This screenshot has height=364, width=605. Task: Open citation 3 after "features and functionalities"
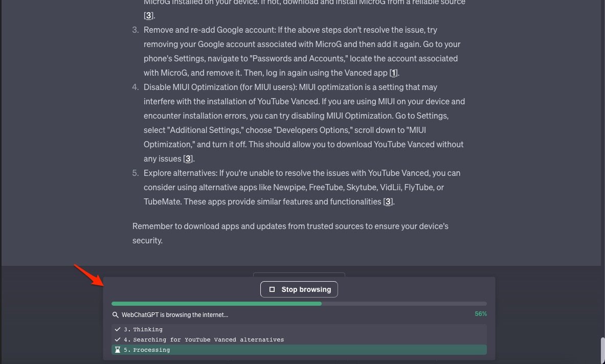388,201
